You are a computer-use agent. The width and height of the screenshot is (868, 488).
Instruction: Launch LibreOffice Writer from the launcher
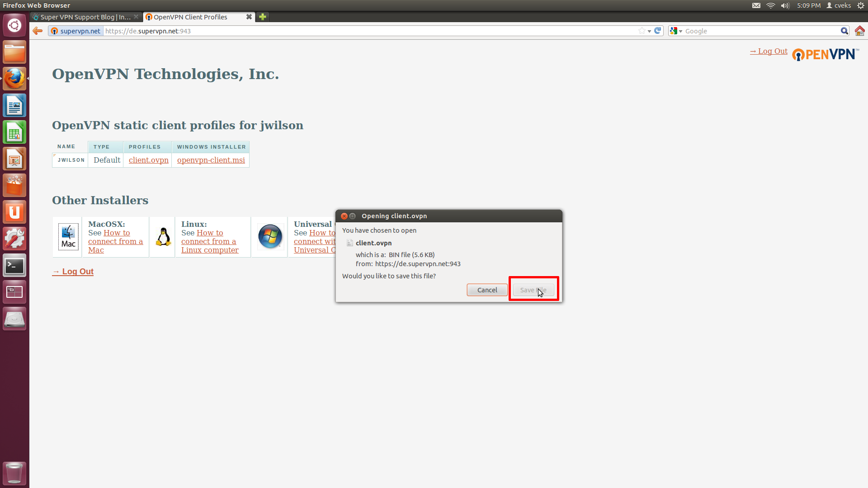tap(14, 105)
